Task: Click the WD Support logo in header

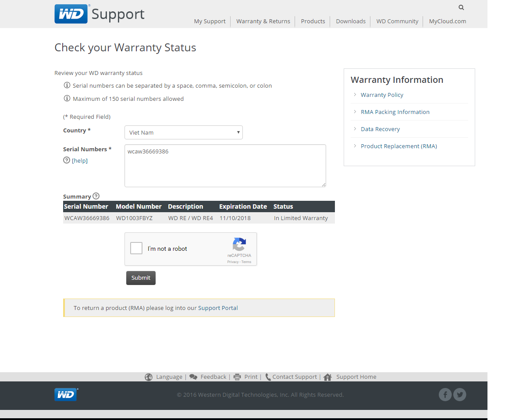Action: [x=100, y=14]
